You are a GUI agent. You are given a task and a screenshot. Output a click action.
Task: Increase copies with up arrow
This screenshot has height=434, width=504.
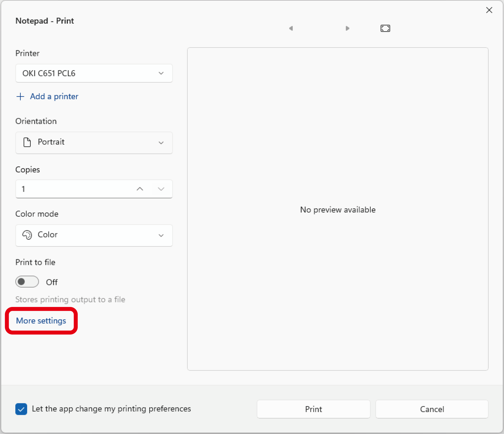[140, 189]
